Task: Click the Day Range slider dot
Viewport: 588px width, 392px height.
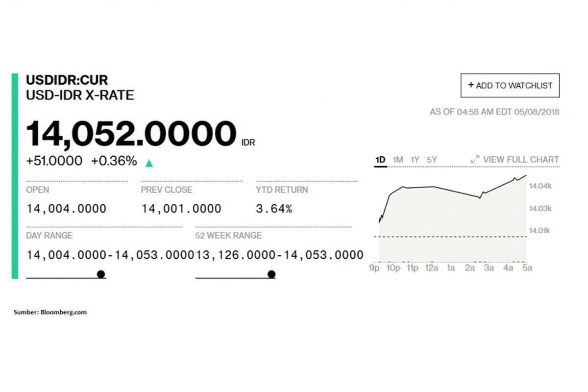Action: tap(101, 274)
